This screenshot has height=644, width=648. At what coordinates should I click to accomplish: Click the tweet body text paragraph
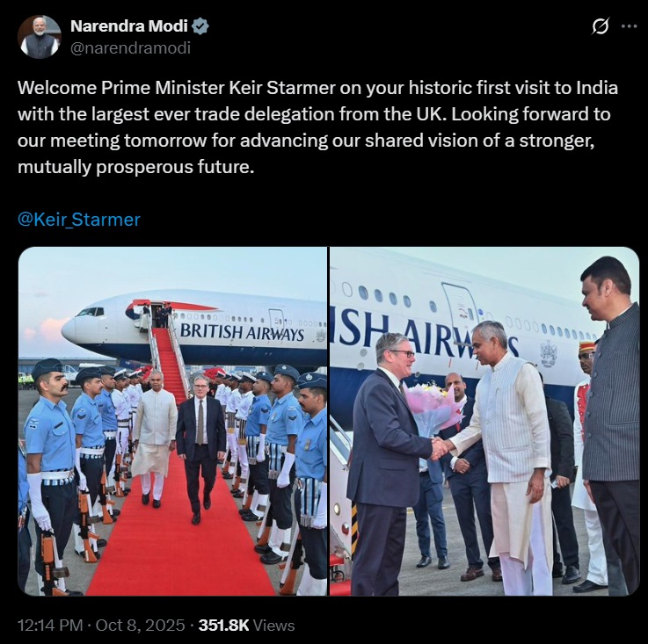317,127
